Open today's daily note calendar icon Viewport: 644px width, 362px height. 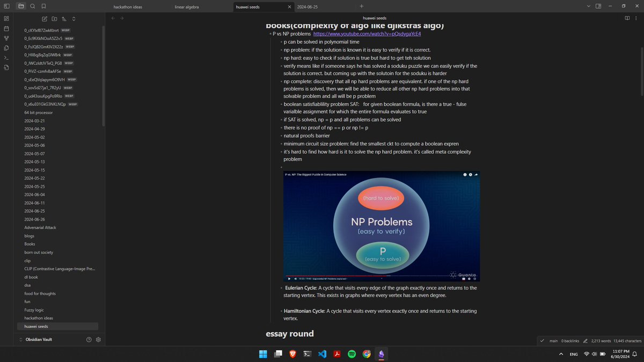pos(6,28)
